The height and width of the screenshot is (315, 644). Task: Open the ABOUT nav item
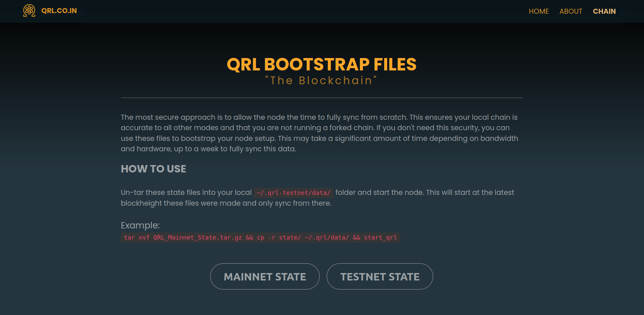(x=570, y=11)
